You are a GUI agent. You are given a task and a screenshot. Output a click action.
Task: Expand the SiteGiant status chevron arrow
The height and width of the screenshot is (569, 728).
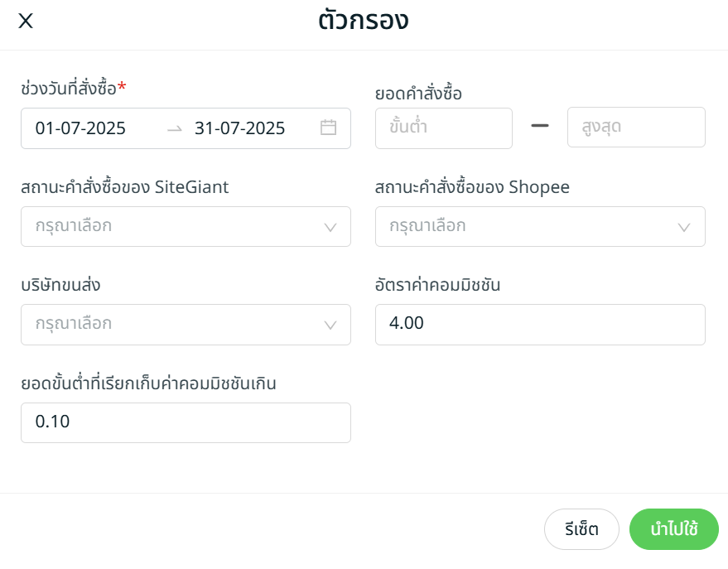pos(330,227)
